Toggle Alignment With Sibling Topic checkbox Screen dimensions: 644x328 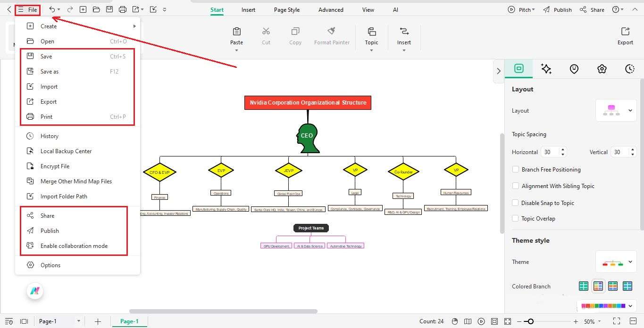(x=516, y=186)
